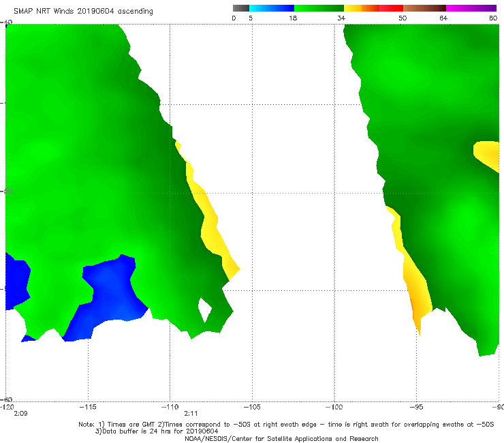Click the longitude label '-115'
Screen dimensions: 504x443
click(x=88, y=407)
